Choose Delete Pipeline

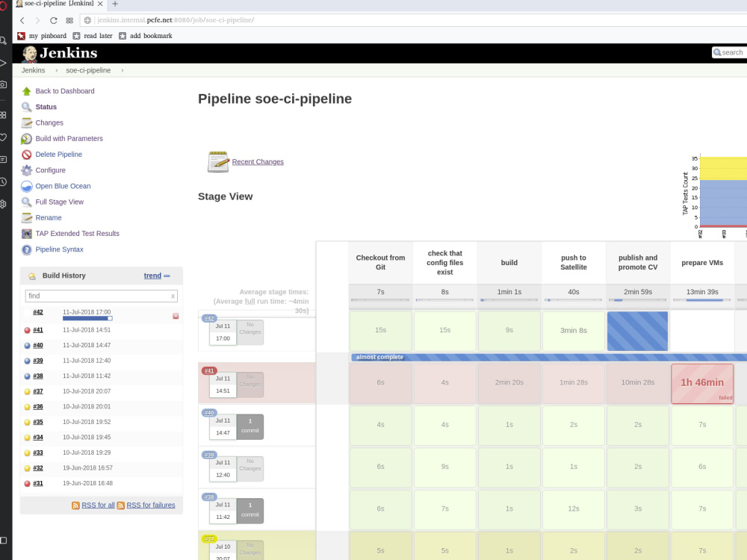pos(58,155)
